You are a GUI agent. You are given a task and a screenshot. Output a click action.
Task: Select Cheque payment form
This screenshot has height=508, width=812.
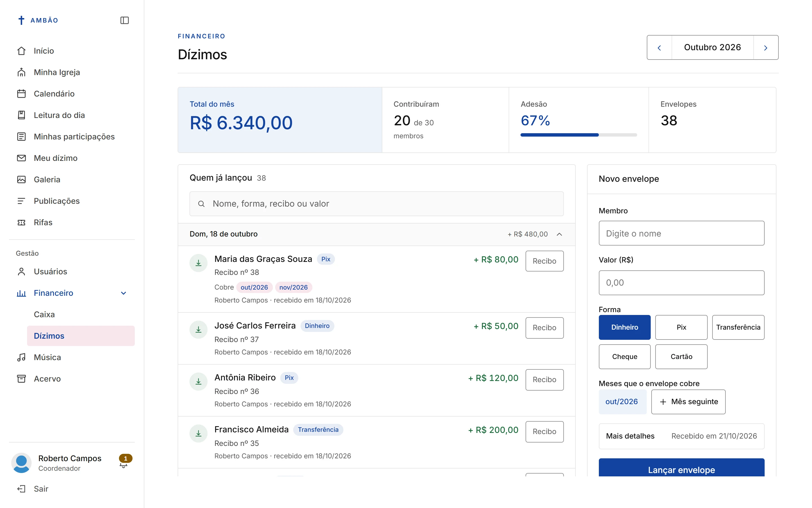pos(625,356)
